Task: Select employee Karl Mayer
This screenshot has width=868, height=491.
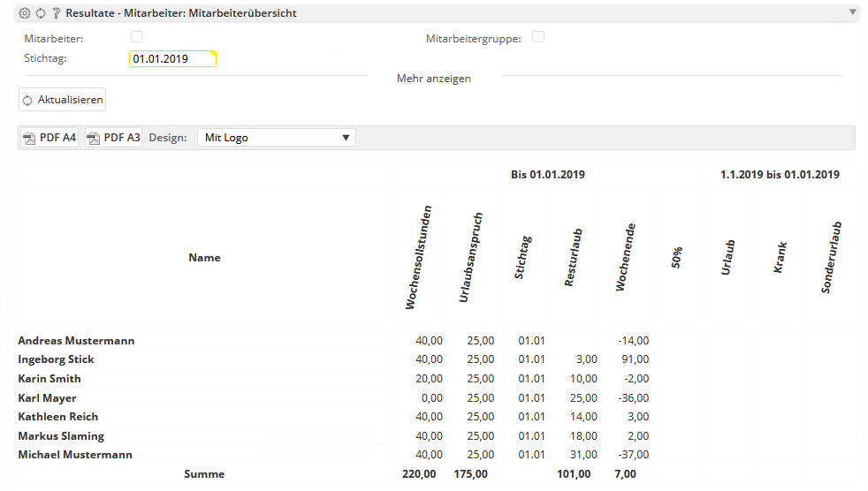Action: [x=47, y=398]
